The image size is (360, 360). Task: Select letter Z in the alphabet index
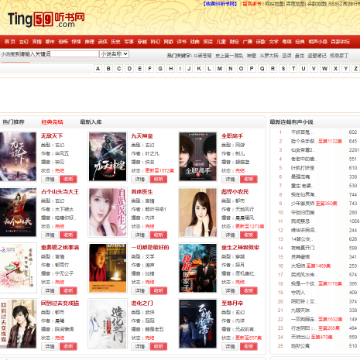pos(355,69)
